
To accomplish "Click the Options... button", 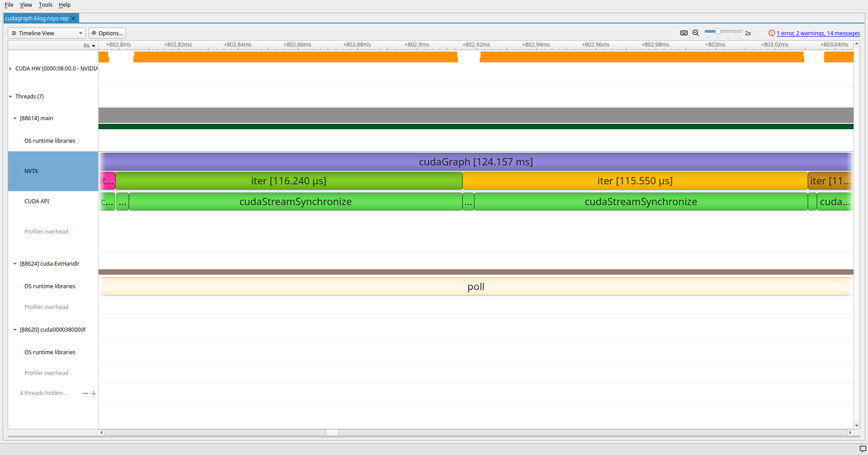I will coord(107,33).
